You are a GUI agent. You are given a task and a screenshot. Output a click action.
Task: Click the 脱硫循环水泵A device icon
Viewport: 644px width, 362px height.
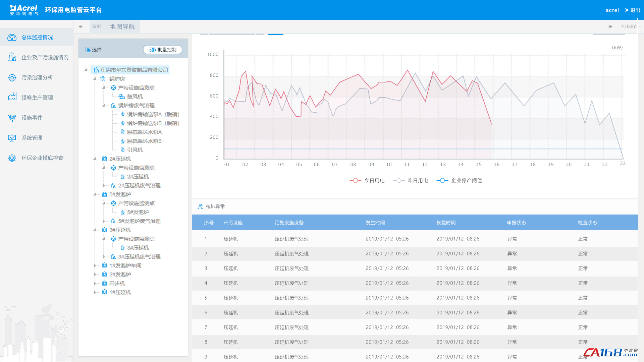[123, 132]
